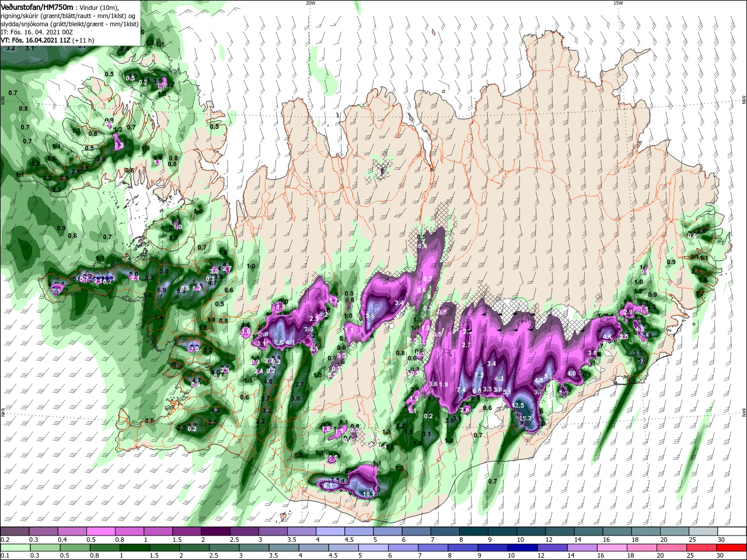Choose the snow swatch between 1 and 1.5

point(158,531)
